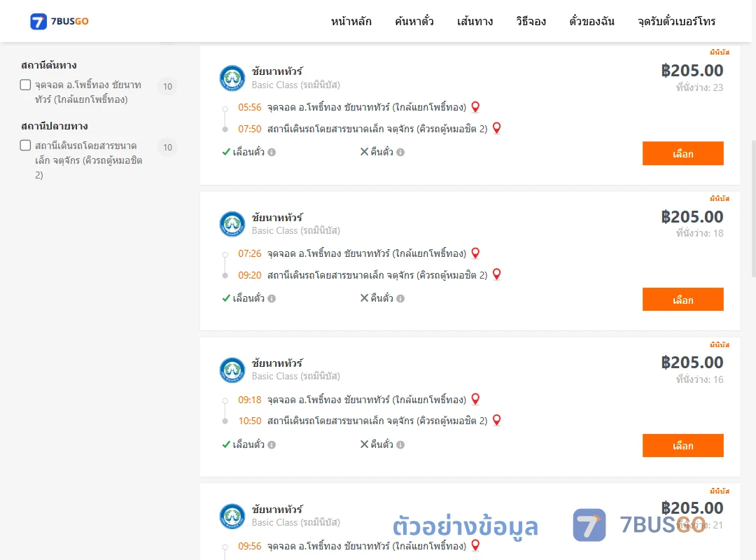
Task: Select the 09:18 trip with เลือก button
Action: pos(682,446)
